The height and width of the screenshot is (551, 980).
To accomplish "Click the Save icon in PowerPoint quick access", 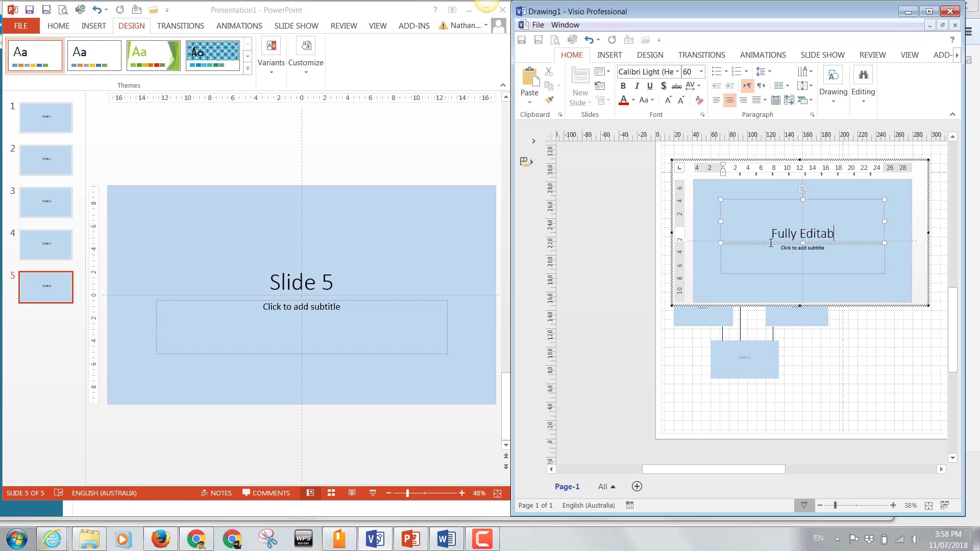I will [x=30, y=10].
